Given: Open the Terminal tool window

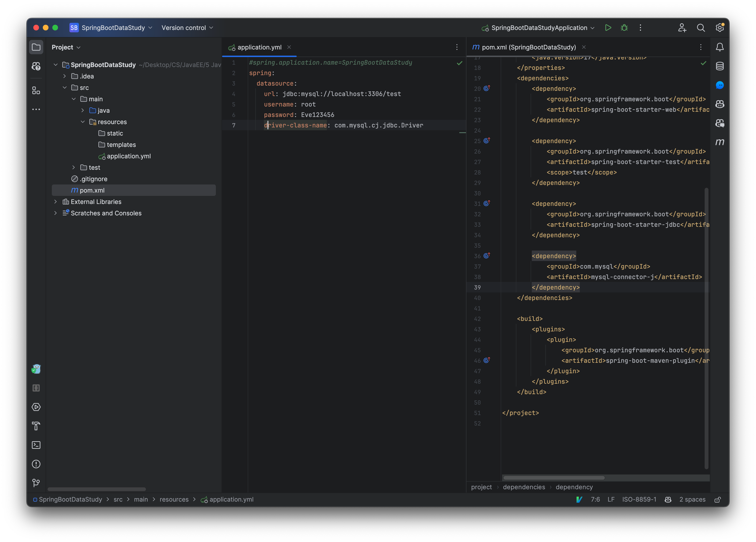Looking at the screenshot, I should [36, 445].
